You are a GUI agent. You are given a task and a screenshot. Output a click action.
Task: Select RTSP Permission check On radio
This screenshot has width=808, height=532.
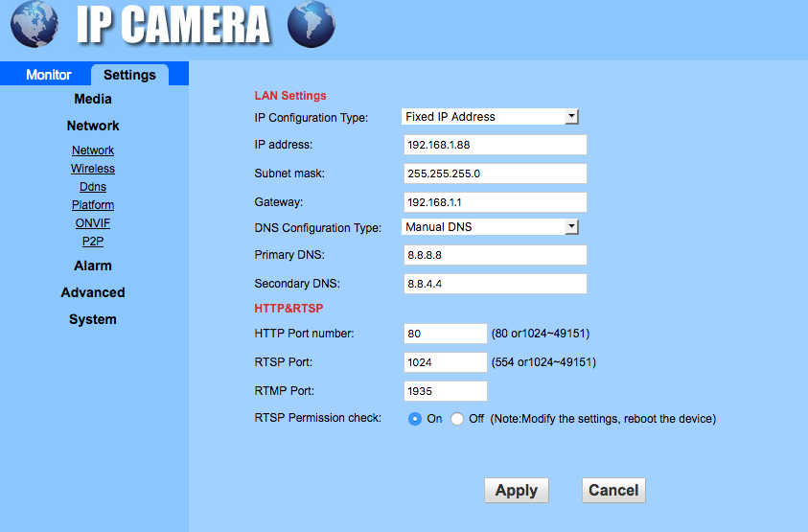pos(415,419)
